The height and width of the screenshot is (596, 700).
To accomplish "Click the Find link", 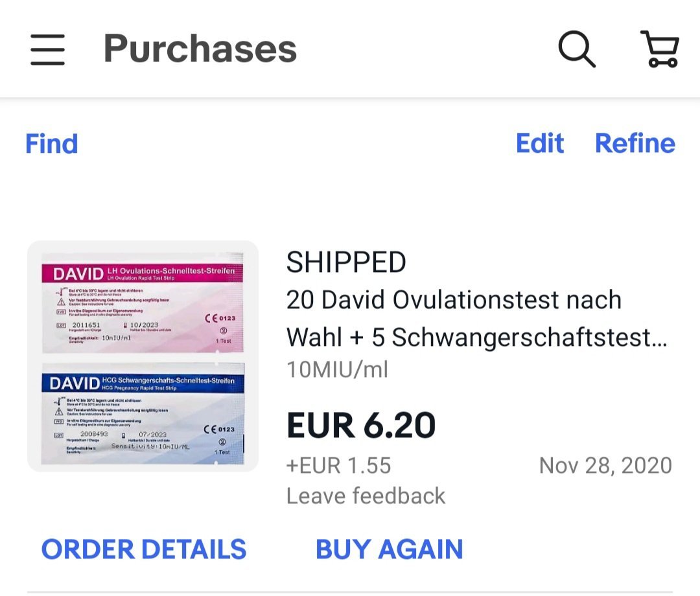I will (x=51, y=143).
